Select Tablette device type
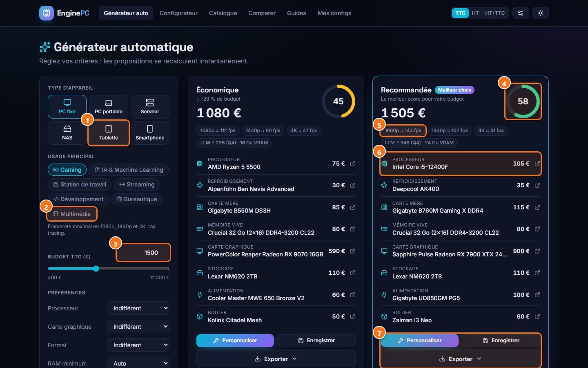The image size is (588, 368). pos(109,133)
